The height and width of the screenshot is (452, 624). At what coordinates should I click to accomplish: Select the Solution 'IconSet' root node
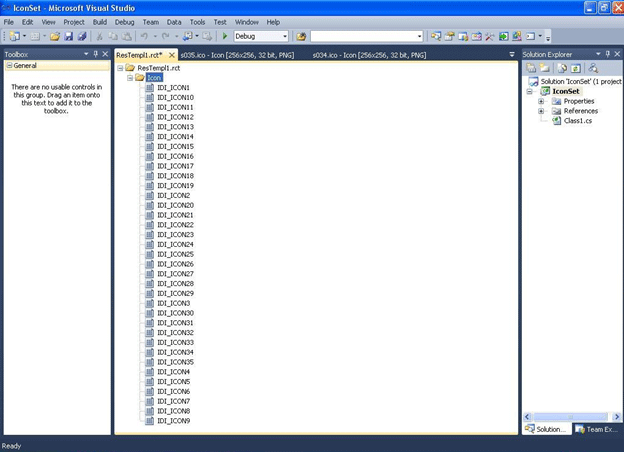coord(581,81)
